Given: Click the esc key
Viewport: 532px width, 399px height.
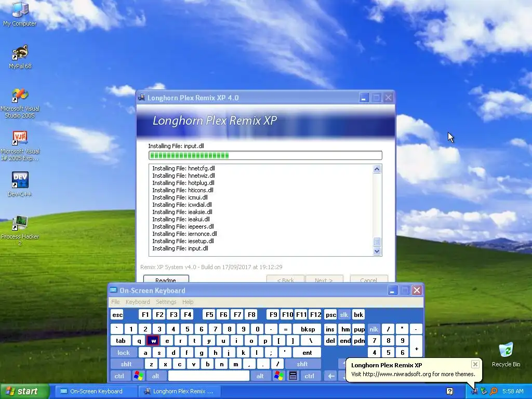Looking at the screenshot, I should coord(117,314).
